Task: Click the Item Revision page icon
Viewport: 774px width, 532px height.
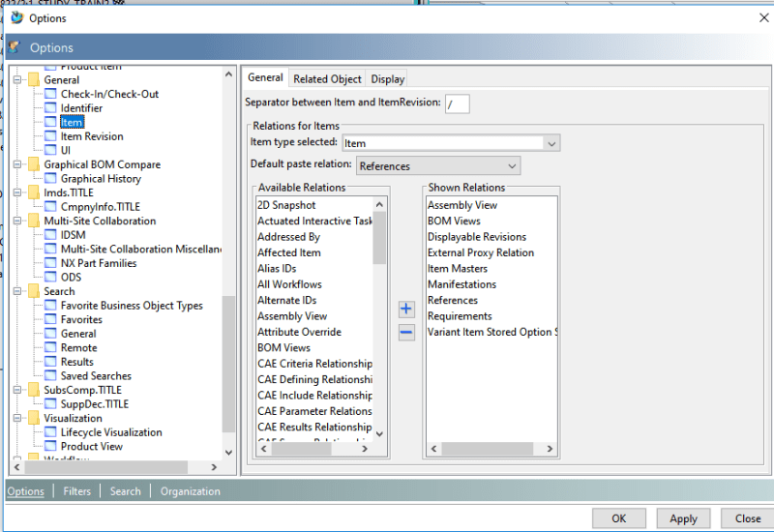Action: (50, 135)
